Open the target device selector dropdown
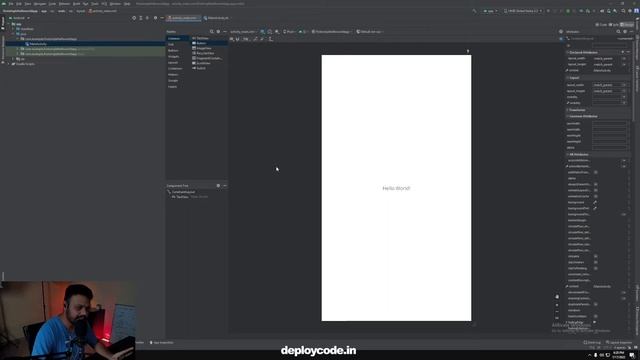Image resolution: width=640 pixels, height=360 pixels. [x=523, y=11]
